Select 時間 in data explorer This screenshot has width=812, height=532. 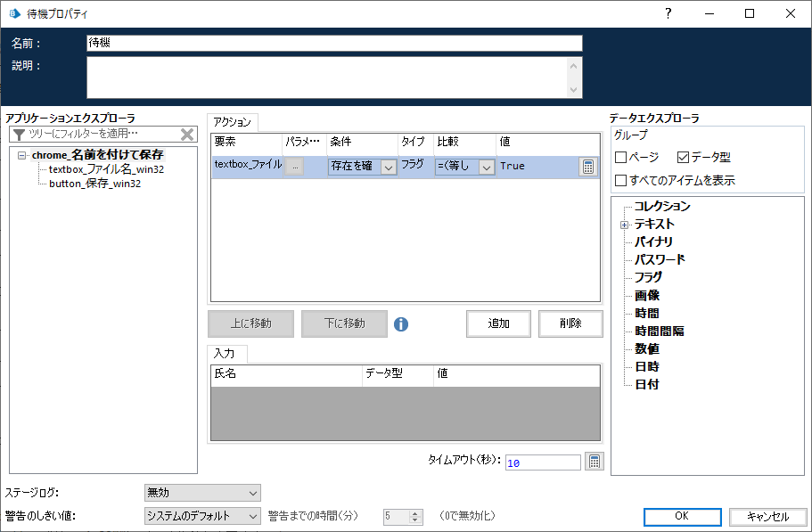[x=647, y=313]
